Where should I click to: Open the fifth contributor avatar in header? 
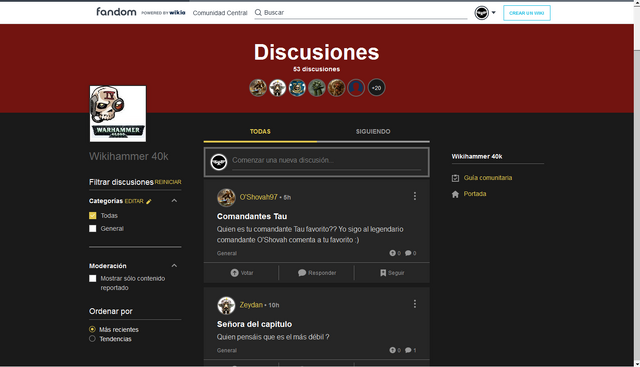336,88
